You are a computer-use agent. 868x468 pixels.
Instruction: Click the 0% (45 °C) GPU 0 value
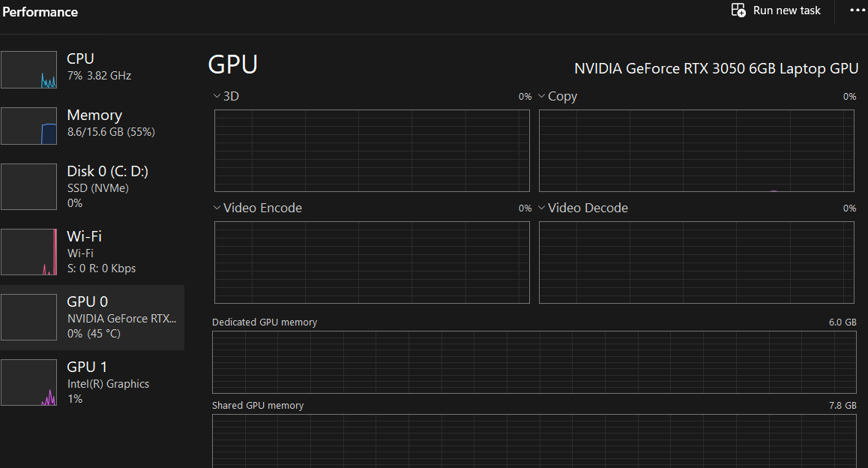point(94,334)
